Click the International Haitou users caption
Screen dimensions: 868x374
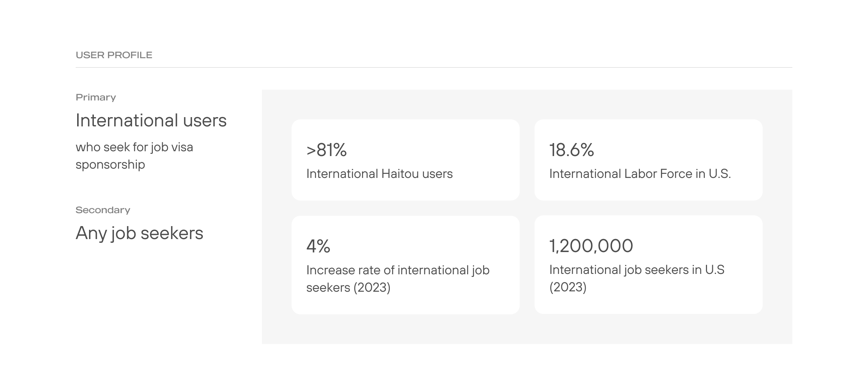[x=379, y=174]
